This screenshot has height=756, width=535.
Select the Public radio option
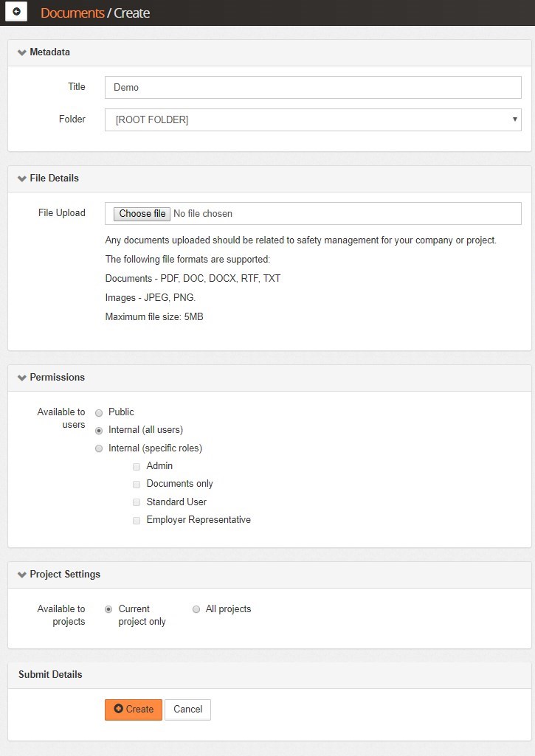coord(99,413)
